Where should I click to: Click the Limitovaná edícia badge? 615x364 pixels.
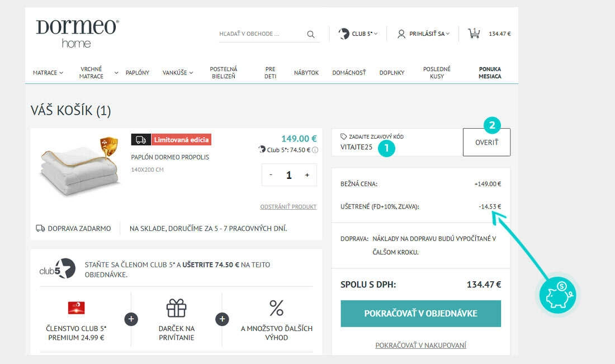[181, 140]
